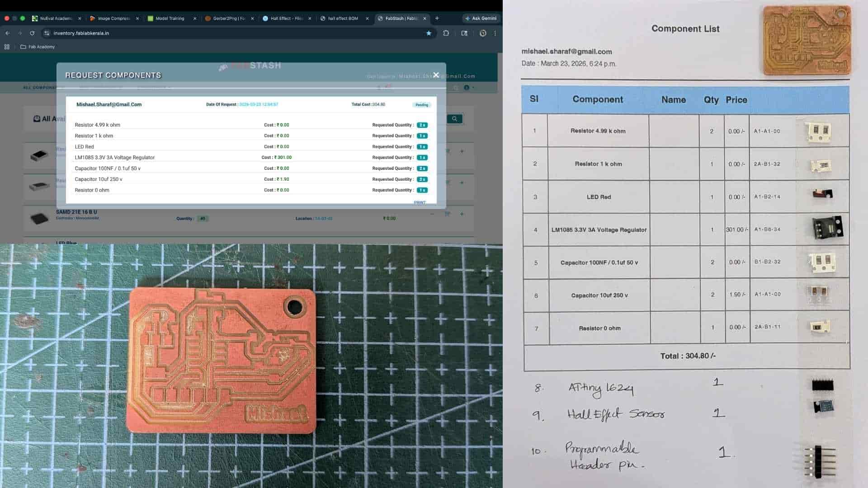Screen dimensions: 868x488
Task: Click cart icon on SAMD 21E row
Action: 447,214
